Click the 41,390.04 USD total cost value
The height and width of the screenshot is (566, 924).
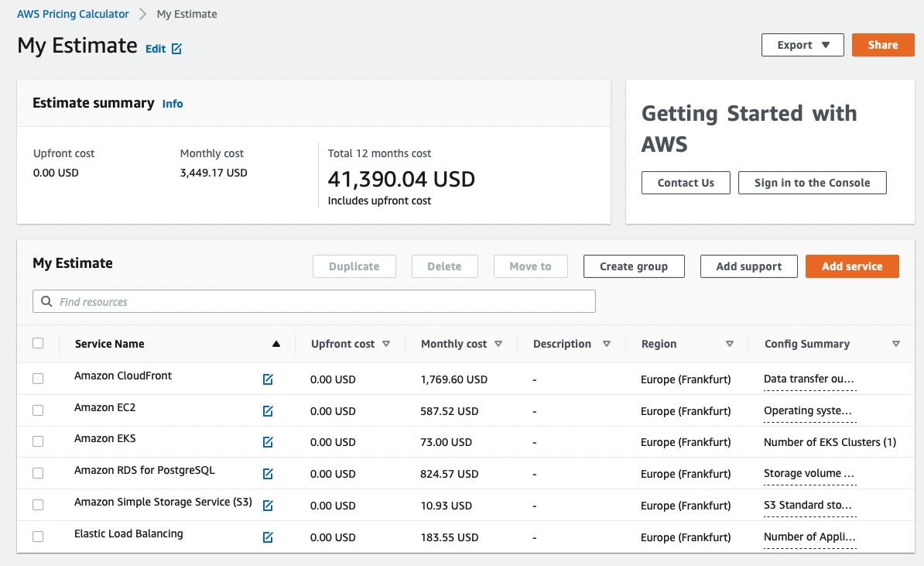pos(402,179)
